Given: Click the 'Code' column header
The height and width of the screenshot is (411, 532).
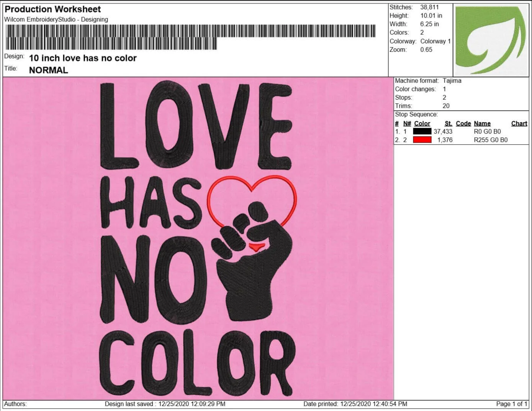Looking at the screenshot, I should [x=463, y=124].
